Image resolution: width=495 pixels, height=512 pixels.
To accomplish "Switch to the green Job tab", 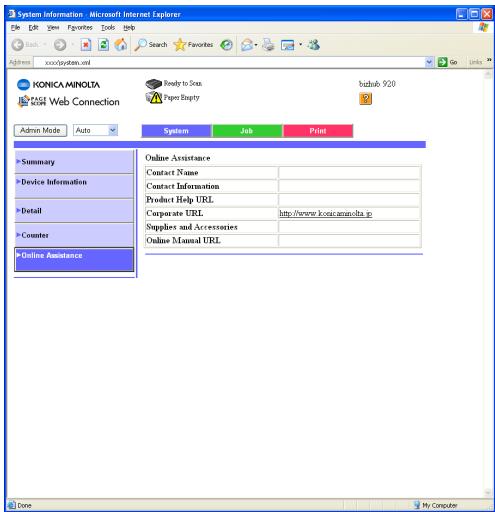I will pos(247,131).
